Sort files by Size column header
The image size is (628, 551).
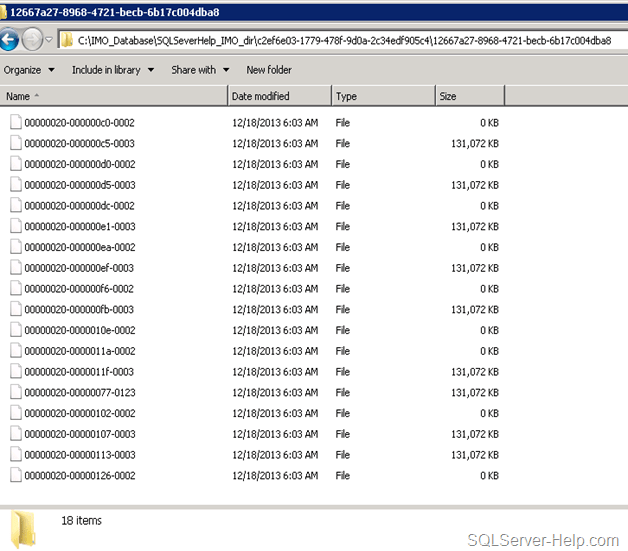pyautogui.click(x=469, y=96)
